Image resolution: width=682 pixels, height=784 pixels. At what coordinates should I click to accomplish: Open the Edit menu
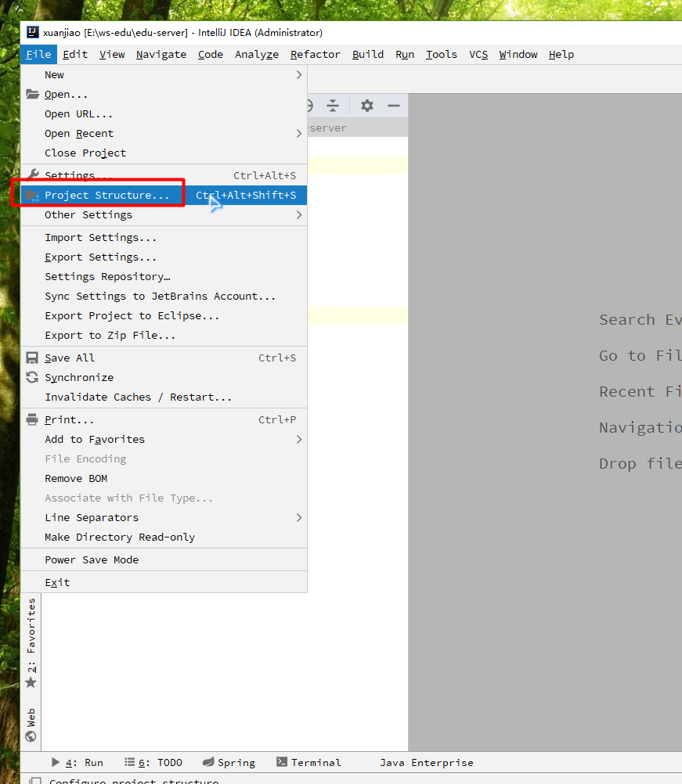(75, 55)
